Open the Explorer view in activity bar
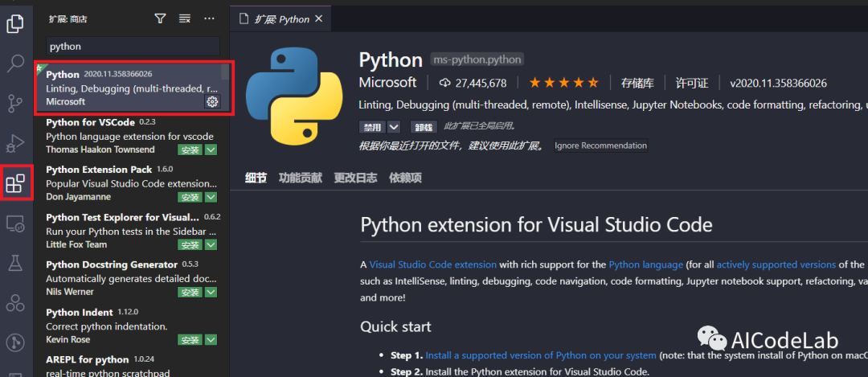Viewport: 868px width, 377px height. click(x=15, y=24)
